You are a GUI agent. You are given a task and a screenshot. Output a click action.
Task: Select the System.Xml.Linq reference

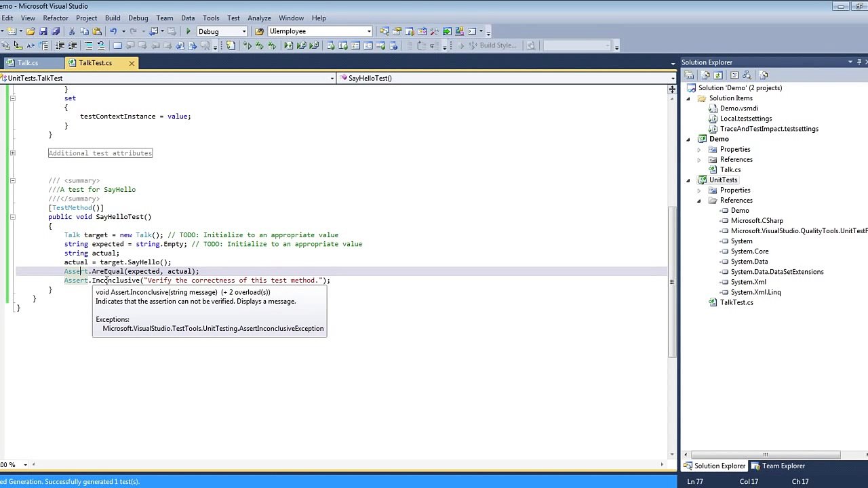[755, 292]
